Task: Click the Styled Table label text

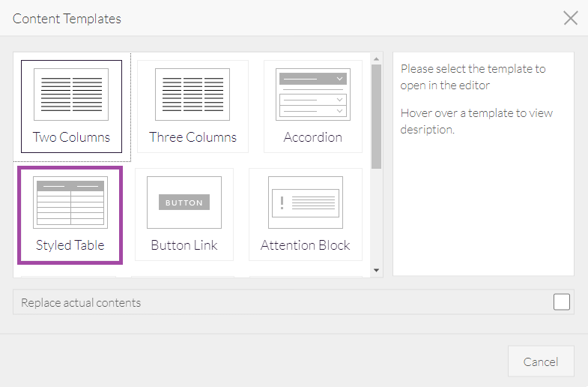Action: (70, 245)
